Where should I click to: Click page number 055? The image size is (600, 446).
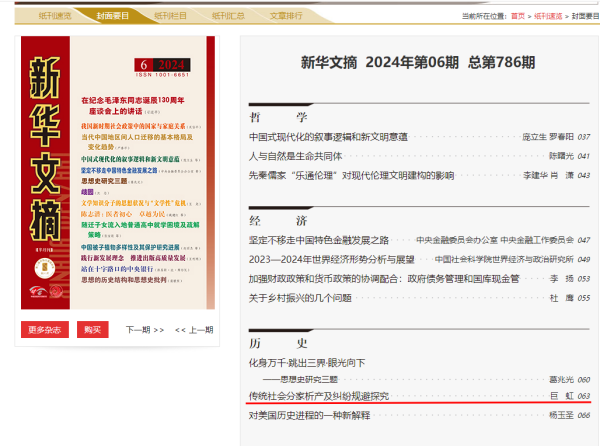[584, 298]
